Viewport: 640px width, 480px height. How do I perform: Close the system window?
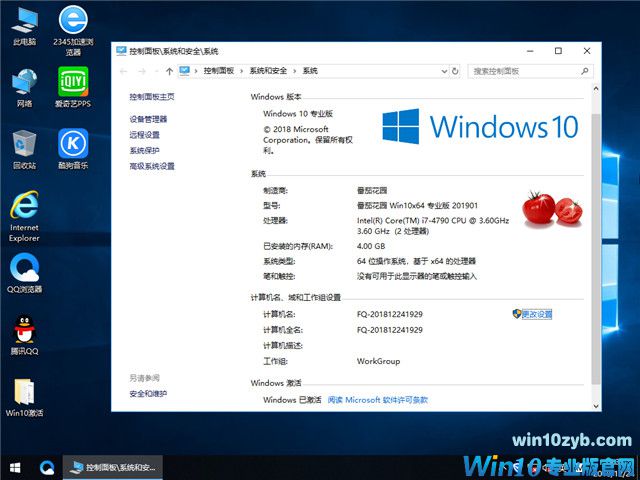tap(587, 51)
